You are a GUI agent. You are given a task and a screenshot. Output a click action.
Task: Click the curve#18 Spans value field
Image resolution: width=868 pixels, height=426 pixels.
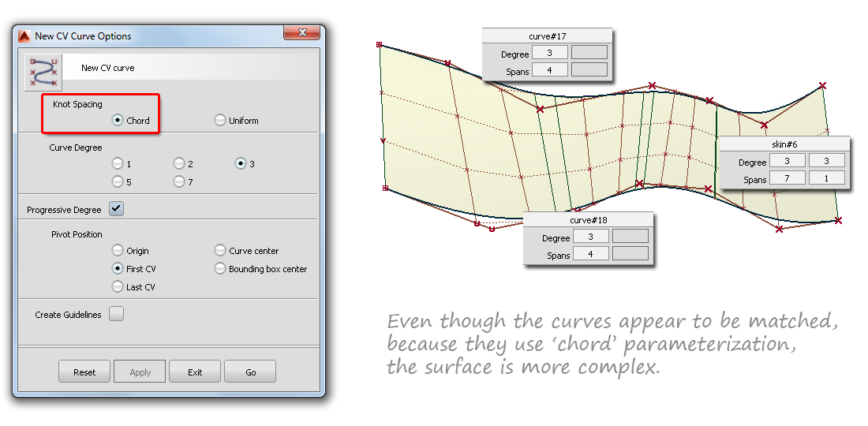pos(591,255)
